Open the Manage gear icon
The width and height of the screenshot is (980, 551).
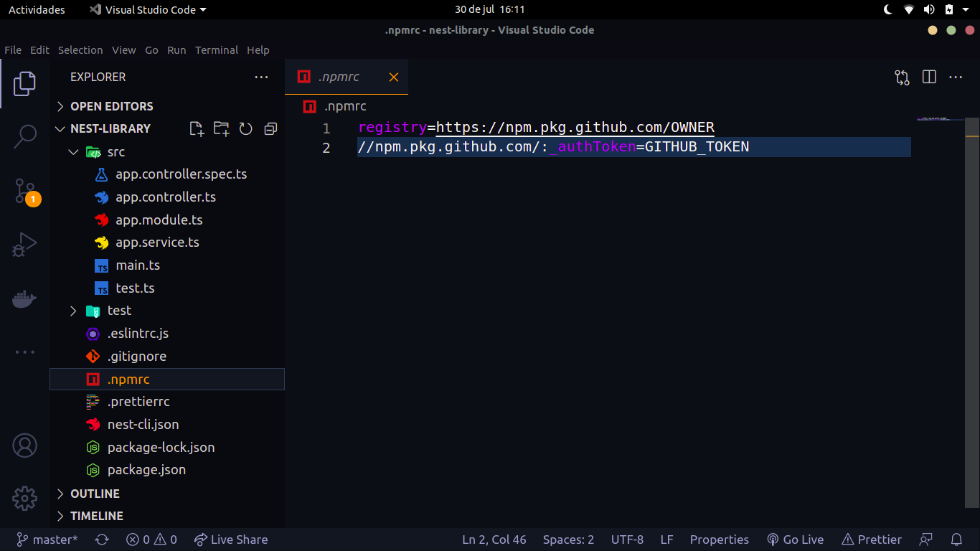coord(24,498)
